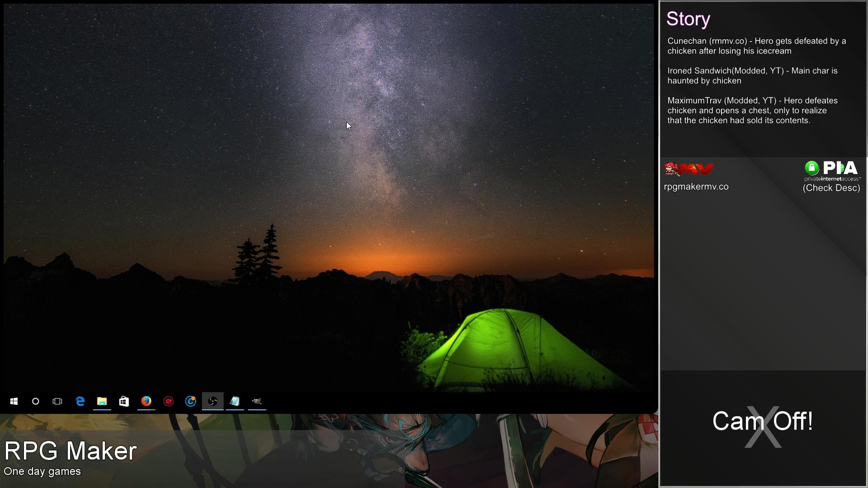
Task: Switch to Firefox in the taskbar
Action: pyautogui.click(x=146, y=401)
